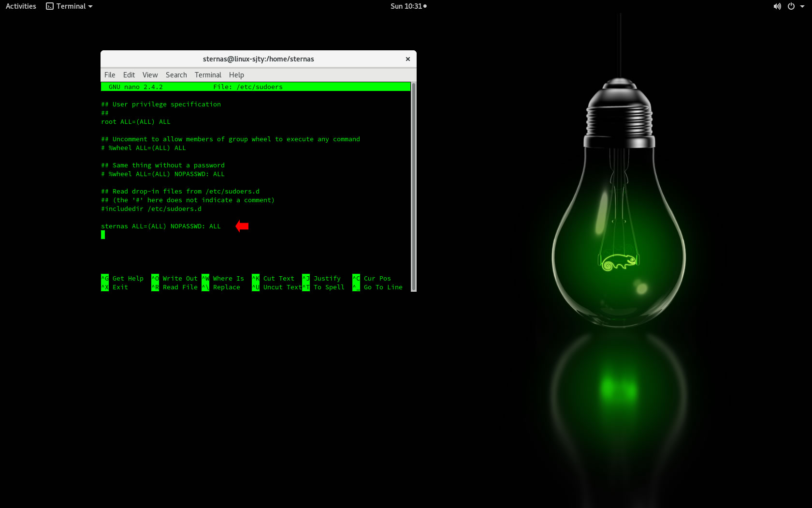
Task: Open the View menu
Action: pos(150,75)
